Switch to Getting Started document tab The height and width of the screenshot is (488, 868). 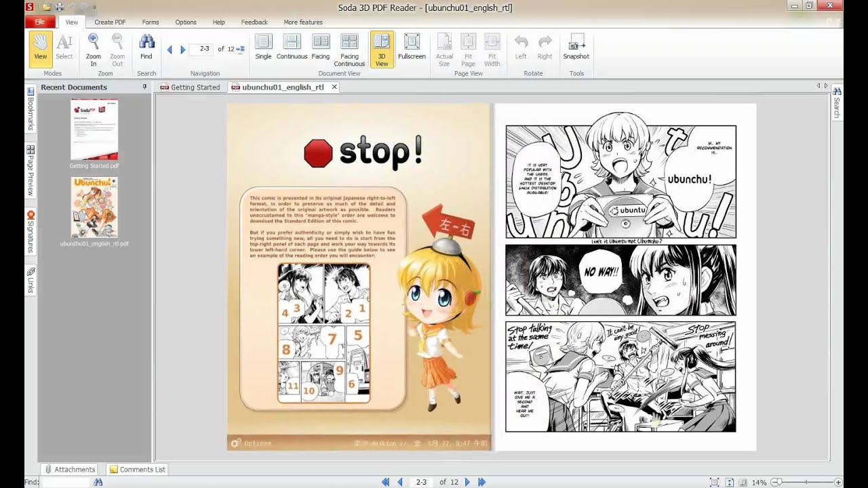[x=190, y=87]
